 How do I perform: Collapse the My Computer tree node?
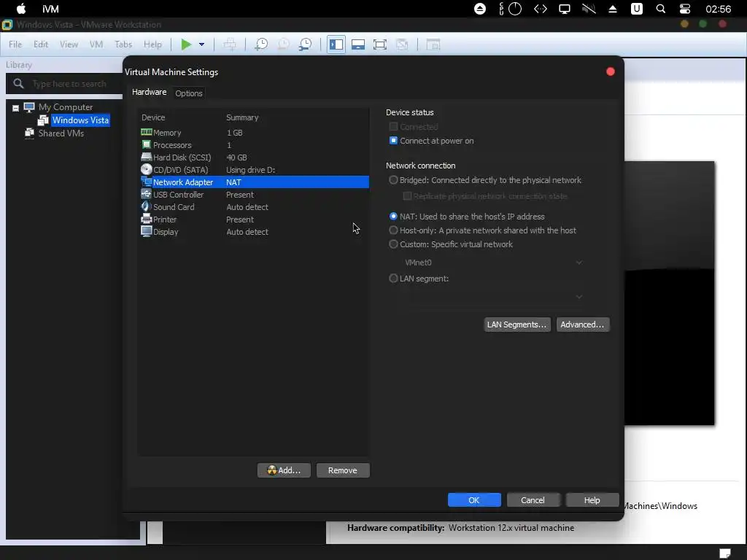click(x=15, y=108)
